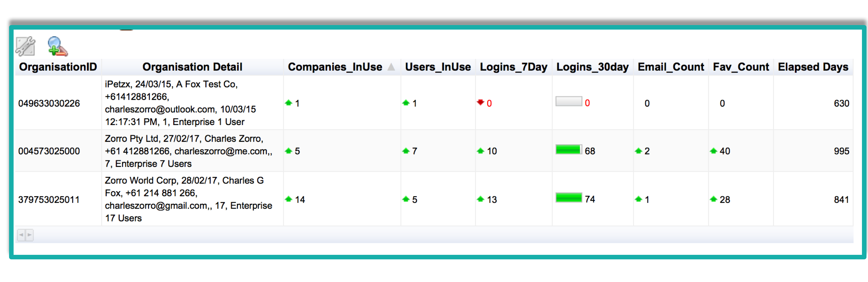Click green progress bar showing 68

point(568,149)
